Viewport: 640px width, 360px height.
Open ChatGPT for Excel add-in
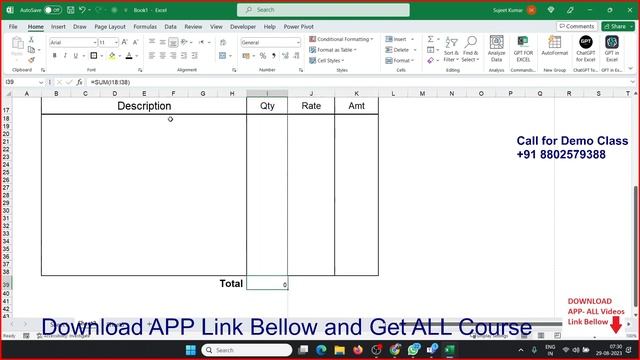[x=585, y=49]
